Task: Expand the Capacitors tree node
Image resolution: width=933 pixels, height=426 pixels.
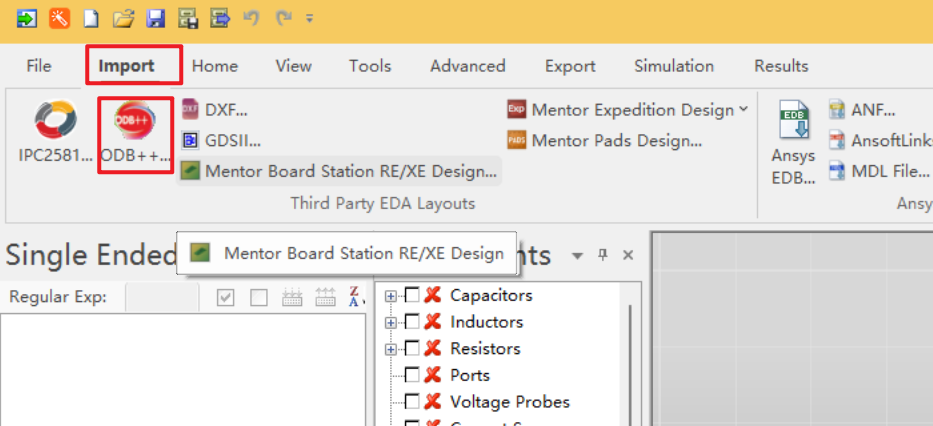Action: (390, 296)
